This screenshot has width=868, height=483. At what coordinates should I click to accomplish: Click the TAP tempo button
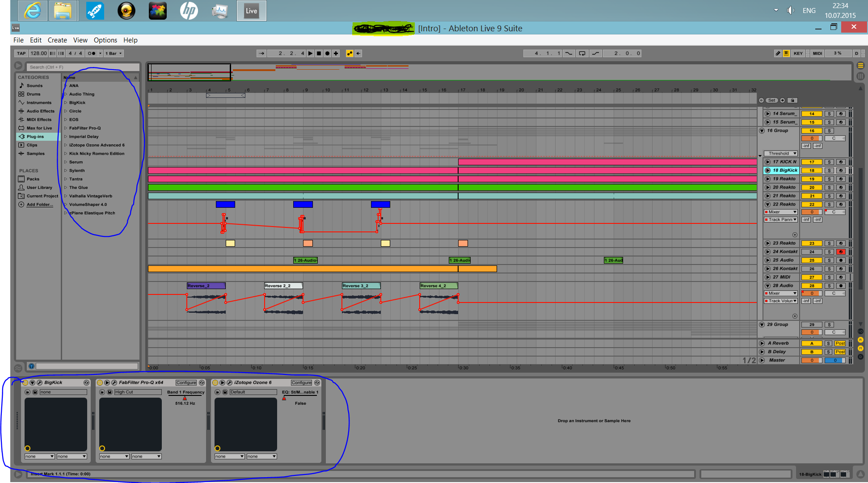point(21,53)
